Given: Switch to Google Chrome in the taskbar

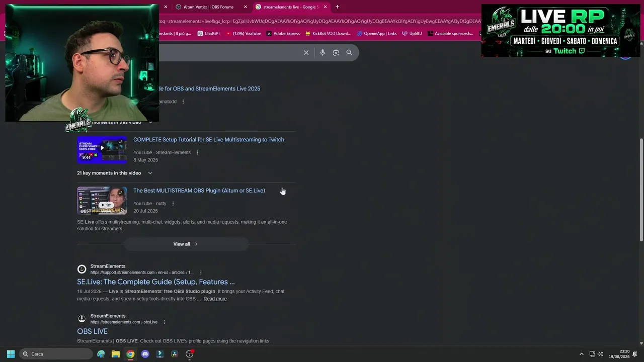Looking at the screenshot, I should point(130,354).
